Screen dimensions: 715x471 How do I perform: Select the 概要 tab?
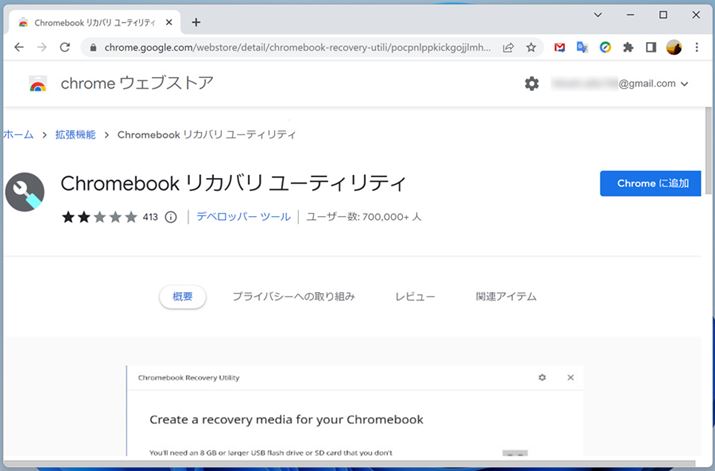tap(182, 296)
